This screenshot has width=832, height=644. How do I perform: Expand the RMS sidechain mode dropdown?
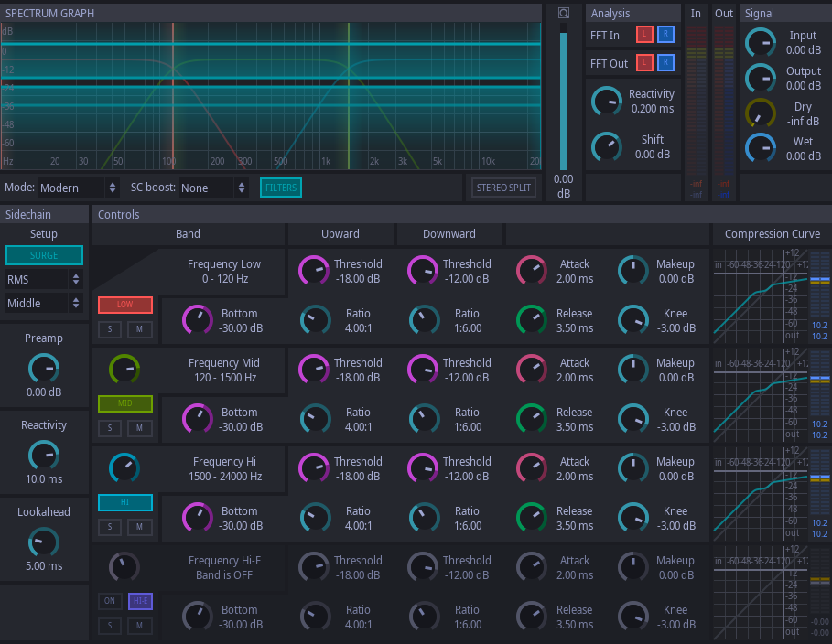[x=44, y=279]
